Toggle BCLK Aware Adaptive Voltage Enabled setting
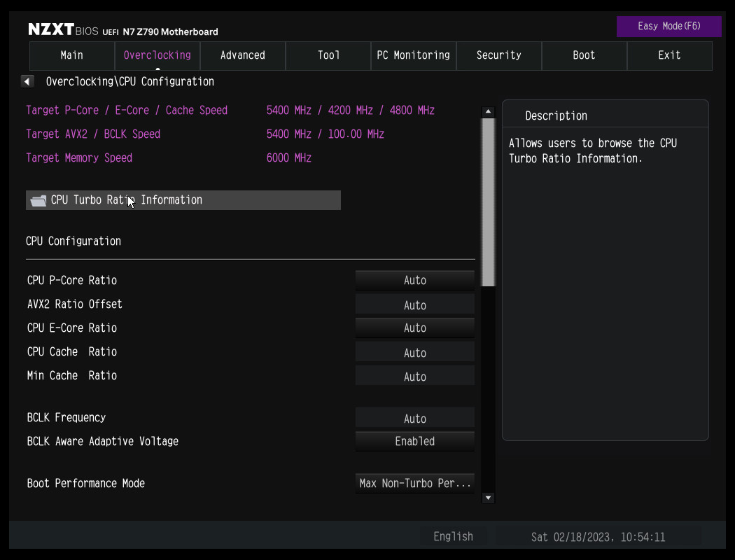Screen dimensions: 735x560 click(414, 442)
